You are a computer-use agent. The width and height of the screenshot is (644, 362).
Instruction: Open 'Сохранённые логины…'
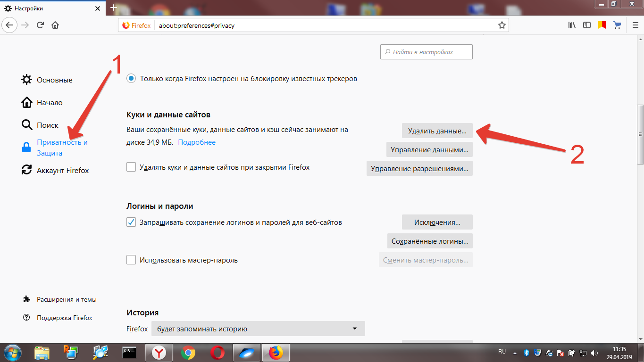click(x=430, y=241)
